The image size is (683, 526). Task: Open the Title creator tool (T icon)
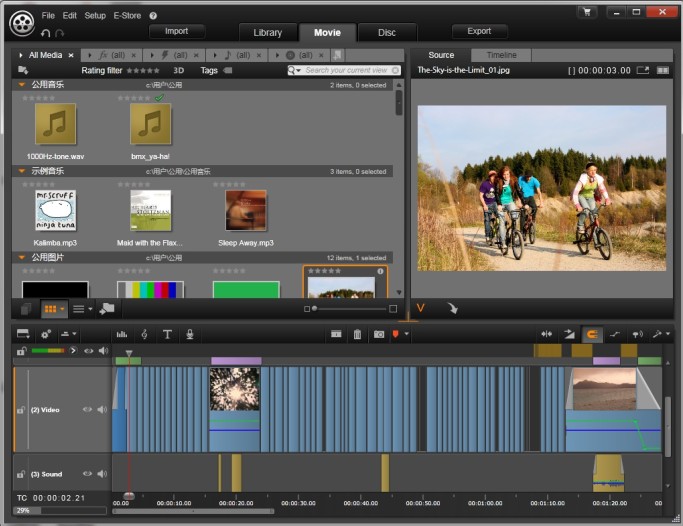(x=167, y=334)
